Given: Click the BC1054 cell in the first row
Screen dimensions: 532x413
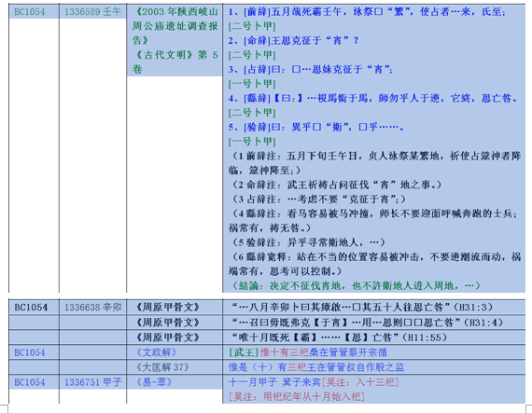Looking at the screenshot, I should coord(30,12).
